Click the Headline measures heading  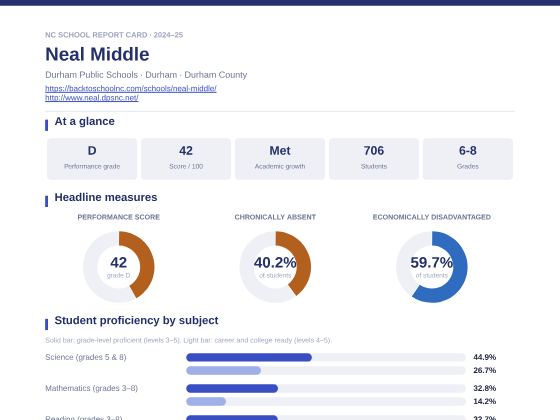(x=106, y=198)
